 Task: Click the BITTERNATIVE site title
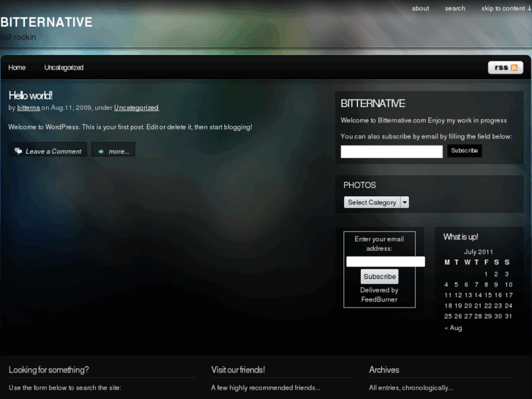click(47, 22)
